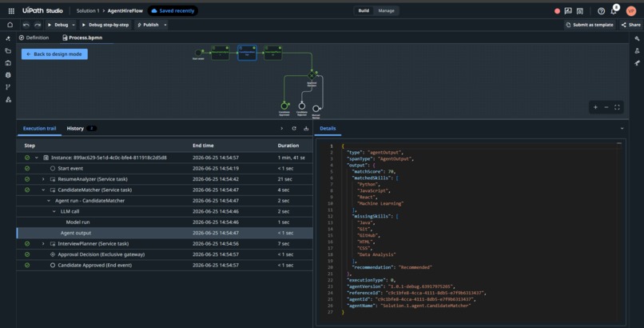The width and height of the screenshot is (644, 328).
Task: Open the flask test panel on right sidebar
Action: pos(637,50)
